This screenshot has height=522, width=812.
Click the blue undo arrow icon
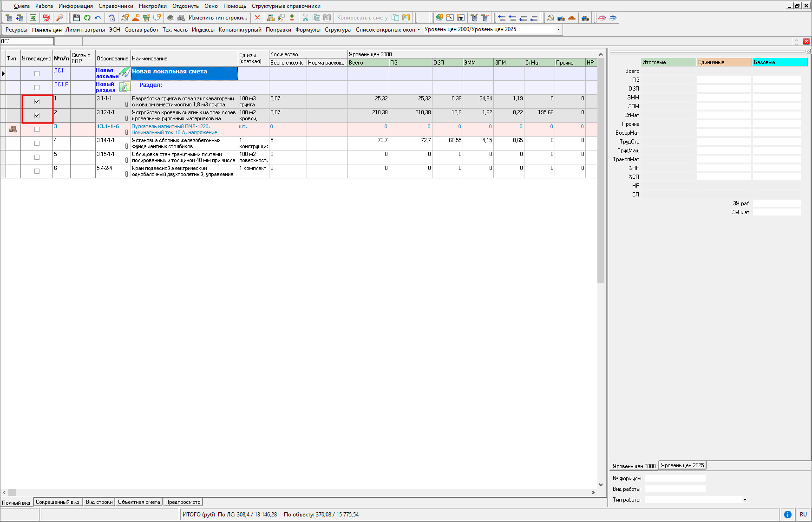(98, 18)
